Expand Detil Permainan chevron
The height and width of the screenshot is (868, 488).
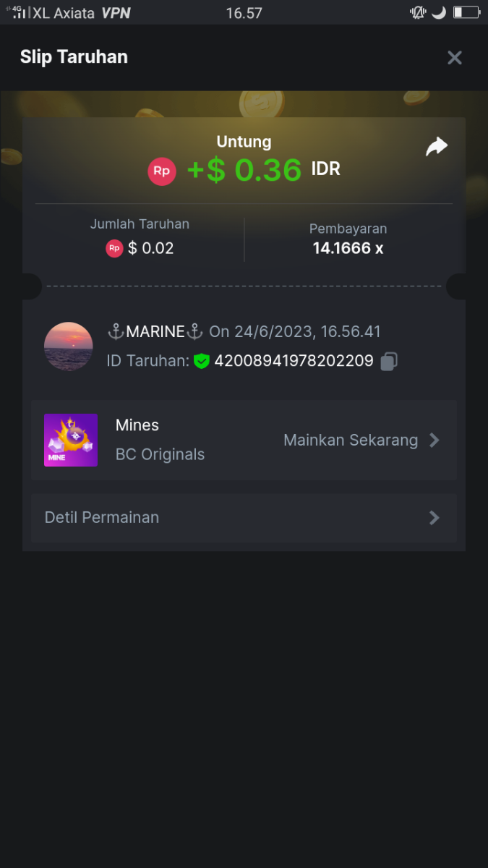(434, 518)
